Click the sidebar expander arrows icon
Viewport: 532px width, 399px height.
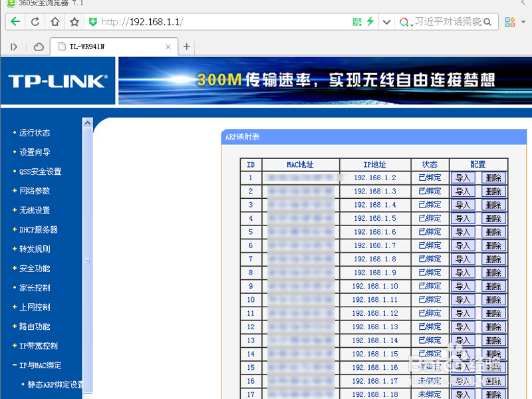coord(15,47)
